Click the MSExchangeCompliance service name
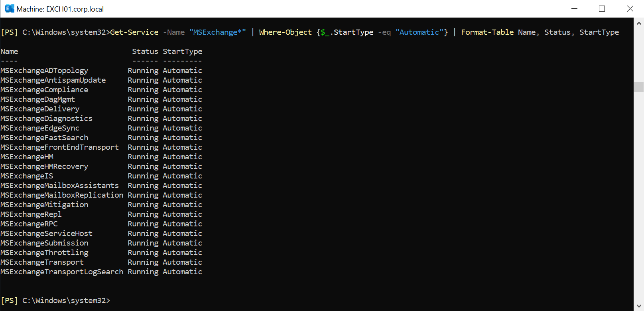This screenshot has height=311, width=644. 44,90
